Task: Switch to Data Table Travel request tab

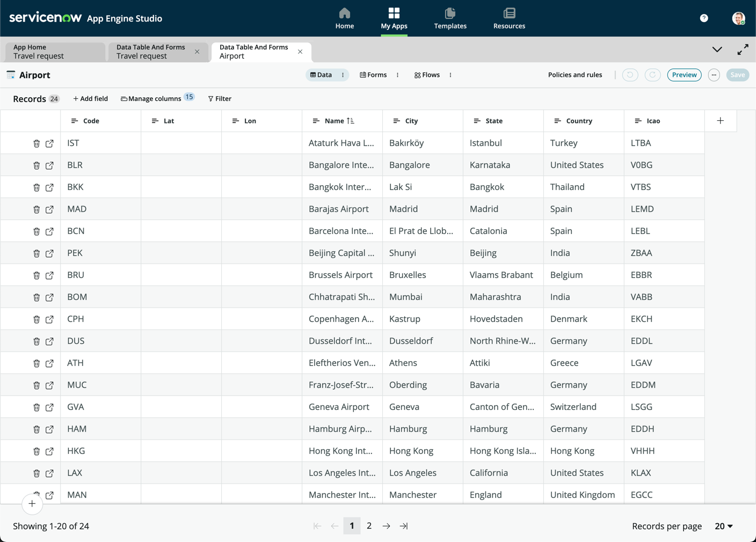Action: tap(152, 52)
